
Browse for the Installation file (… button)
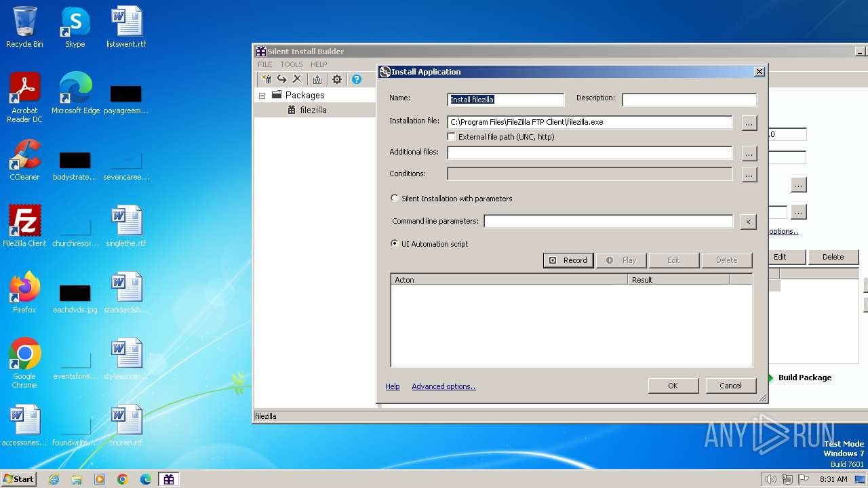(749, 123)
